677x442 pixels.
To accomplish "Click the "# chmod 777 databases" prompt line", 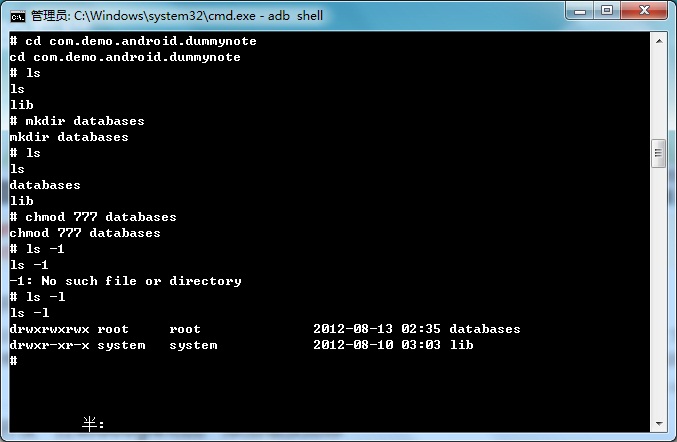I will coord(93,217).
